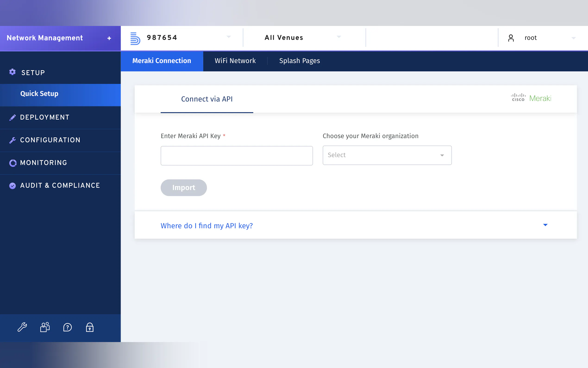Expand the All Venues dropdown
Screen dimensions: 588x368
pos(339,37)
